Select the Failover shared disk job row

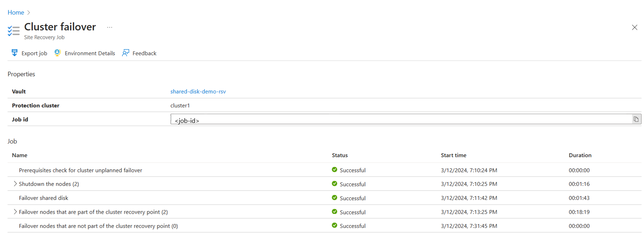click(x=44, y=198)
